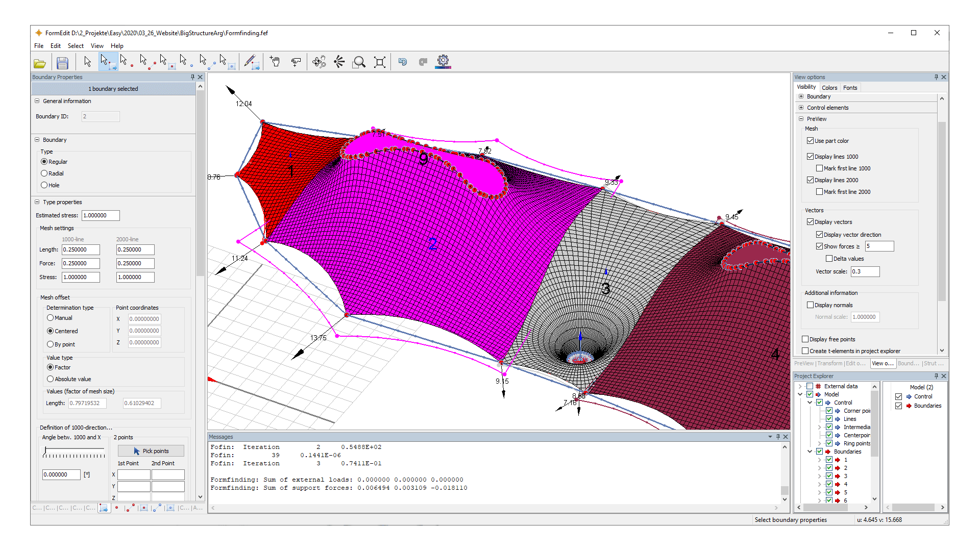Open a file with the Open folder icon
Viewport: 980px width, 551px height.
click(40, 62)
